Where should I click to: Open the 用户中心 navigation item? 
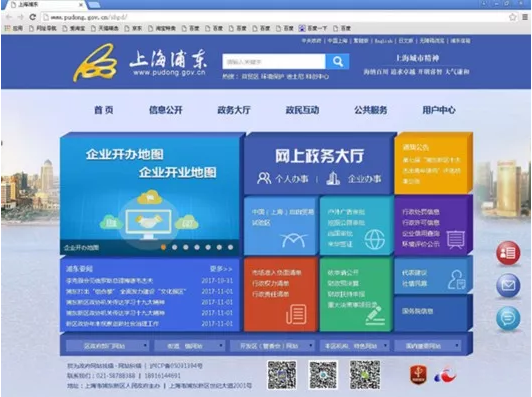pos(439,110)
